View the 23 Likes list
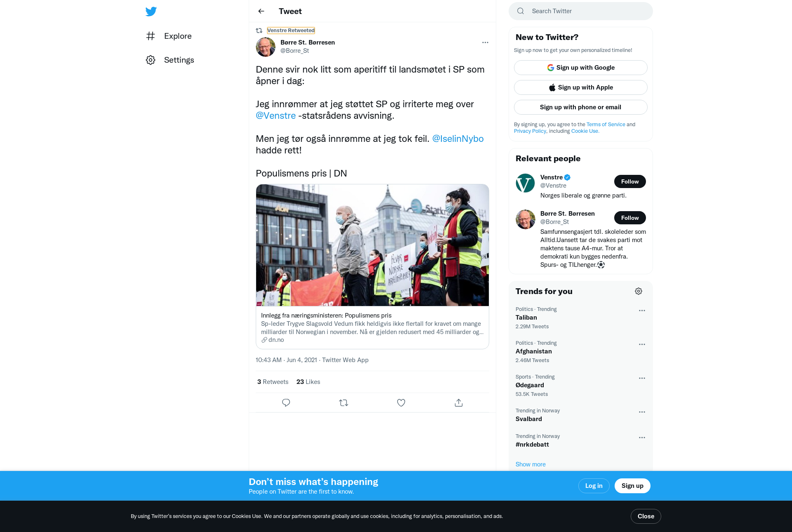The image size is (792, 532). 308,382
